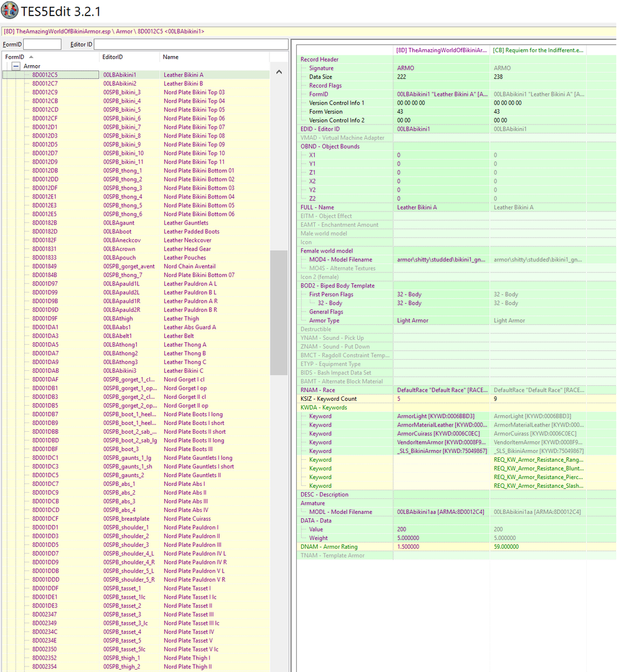637x672 pixels.
Task: Click MOD4 - Model Filename row label
Action: tap(340, 259)
